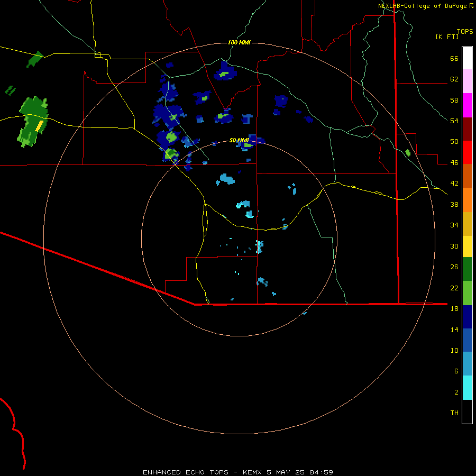
Task: Click the legend value '42'
Action: pos(454,184)
